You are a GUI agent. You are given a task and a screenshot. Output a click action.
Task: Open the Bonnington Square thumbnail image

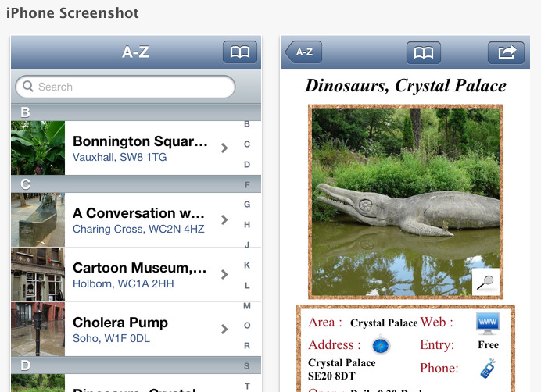click(x=38, y=148)
